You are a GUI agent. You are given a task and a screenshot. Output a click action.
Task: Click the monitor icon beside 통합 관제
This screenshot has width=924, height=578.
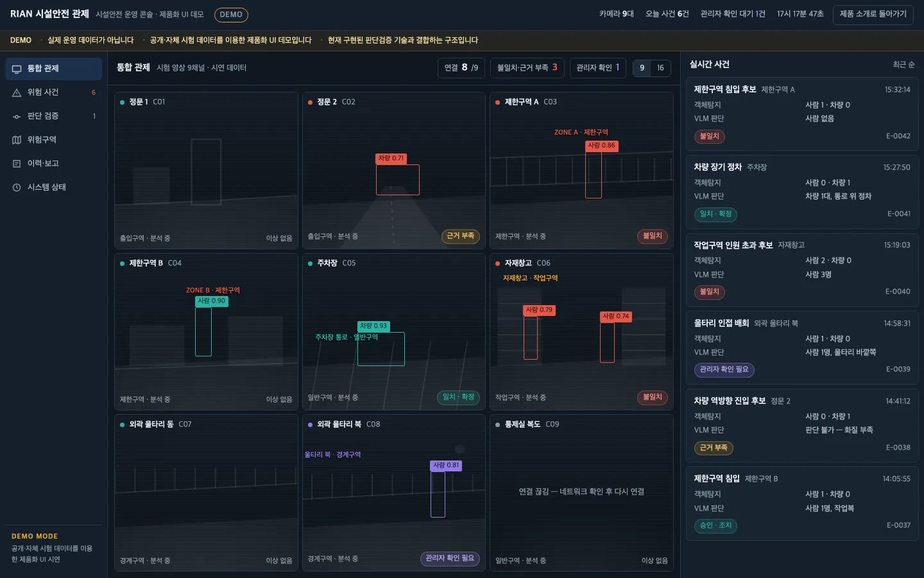point(17,69)
